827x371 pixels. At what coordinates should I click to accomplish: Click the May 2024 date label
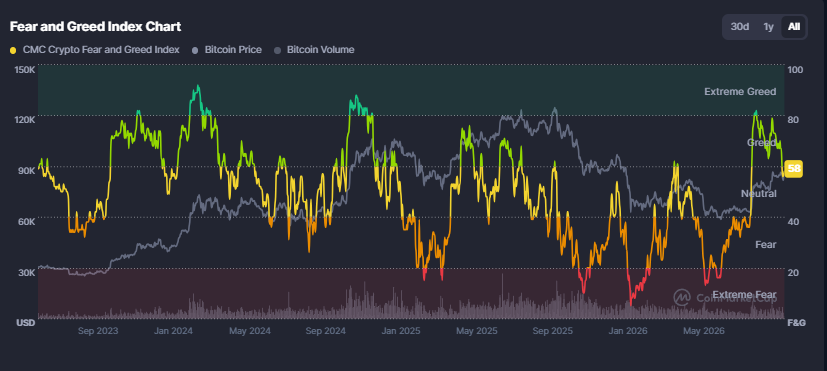(x=251, y=331)
